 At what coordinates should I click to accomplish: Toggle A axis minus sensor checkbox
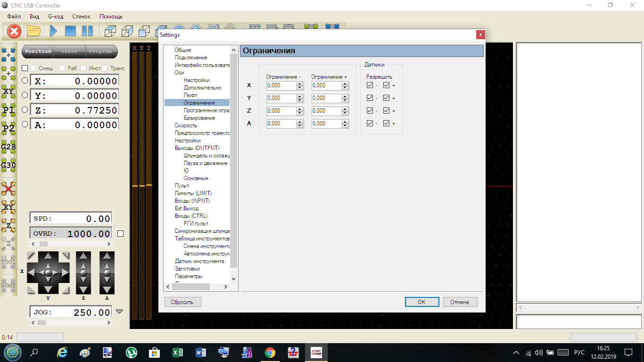tap(370, 123)
